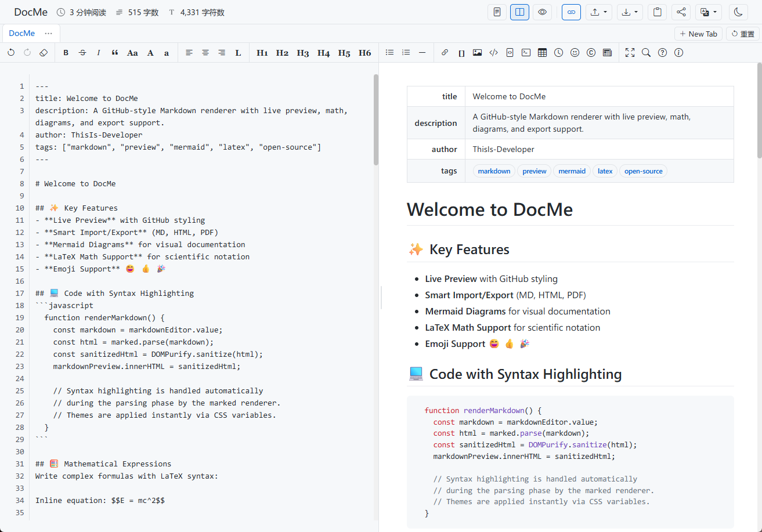Click the preview pane vertical scrollbar
Screen dimensions: 762x532
click(759, 111)
